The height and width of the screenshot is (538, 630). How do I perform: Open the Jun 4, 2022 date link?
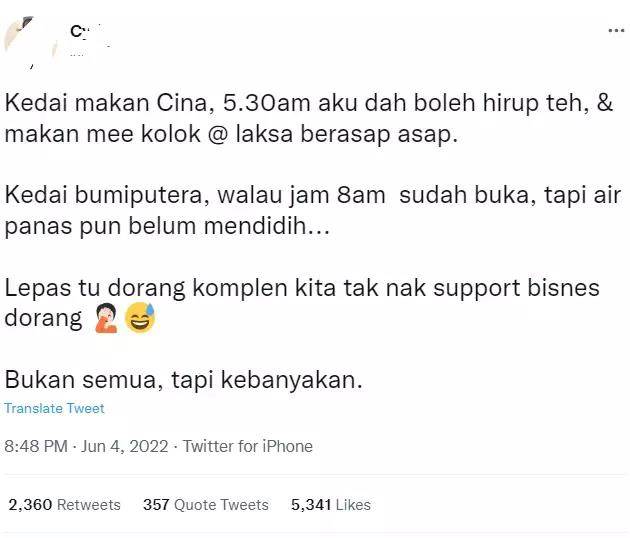pyautogui.click(x=125, y=446)
